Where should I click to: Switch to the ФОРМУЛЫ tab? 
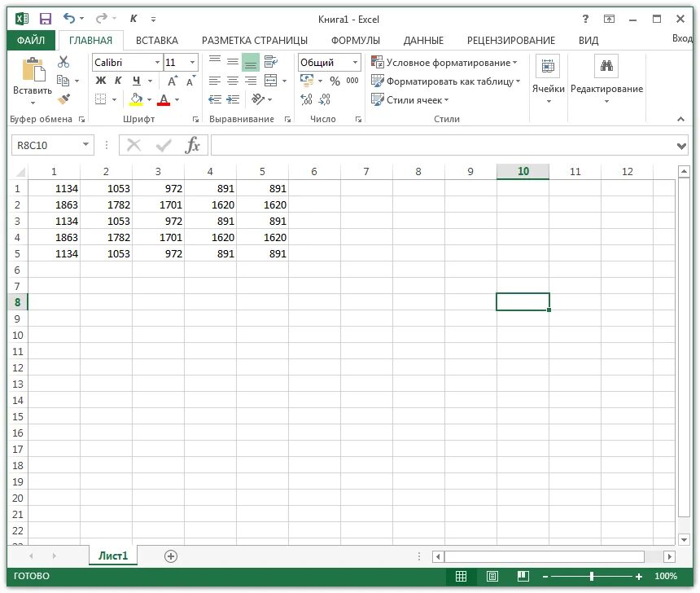click(x=356, y=40)
